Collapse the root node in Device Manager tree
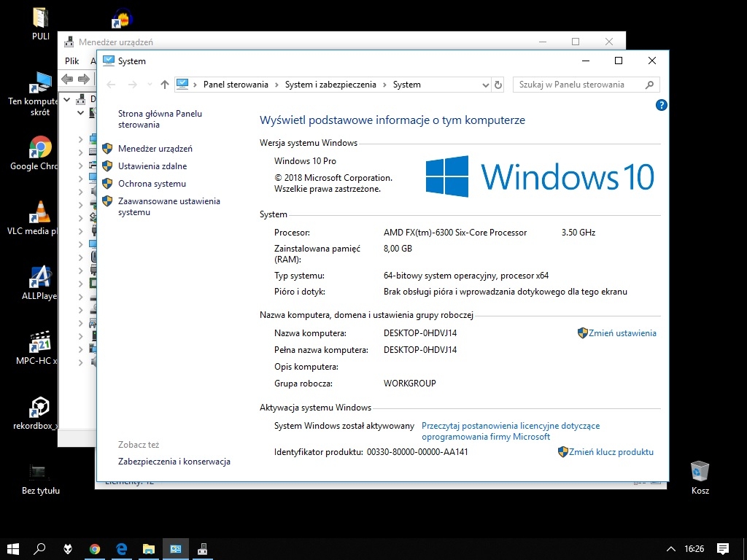Image resolution: width=747 pixels, height=560 pixels. tap(67, 99)
